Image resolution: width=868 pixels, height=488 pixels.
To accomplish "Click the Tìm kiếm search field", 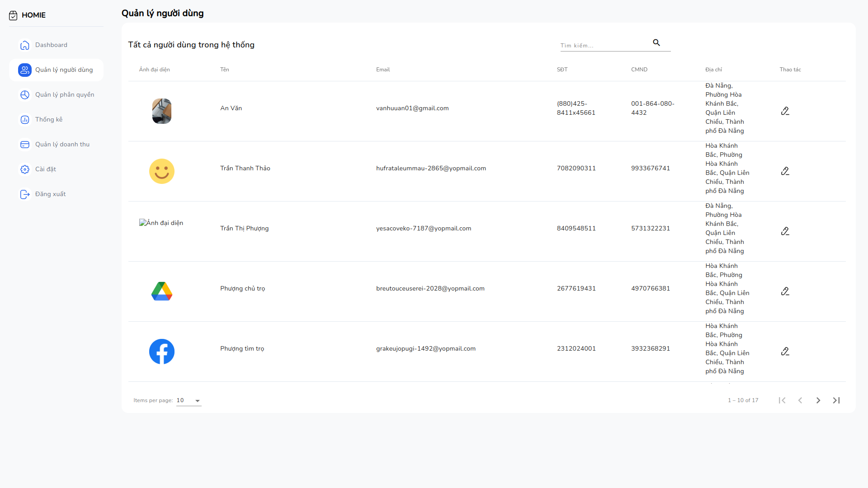I will click(604, 46).
